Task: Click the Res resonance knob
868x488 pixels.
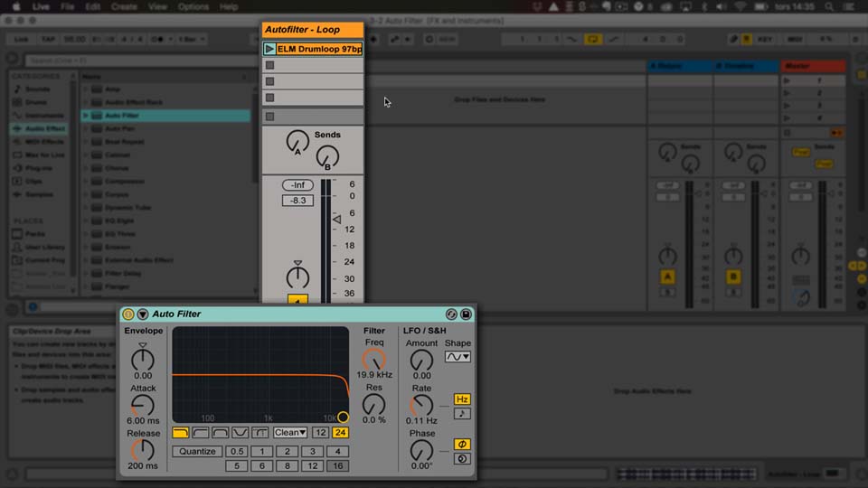Action: click(373, 405)
